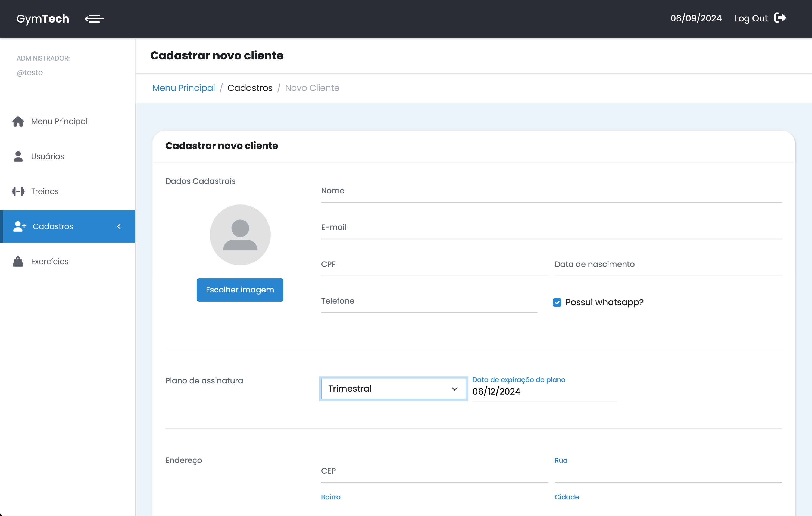Open Treinos in the sidebar
Viewport: 812px width, 516px height.
45,191
